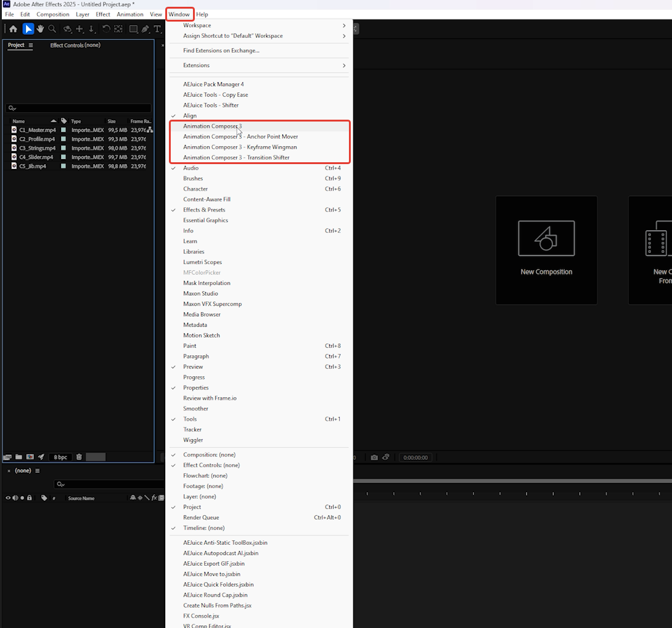
Task: Open the Project search dropdown
Action: [12, 108]
